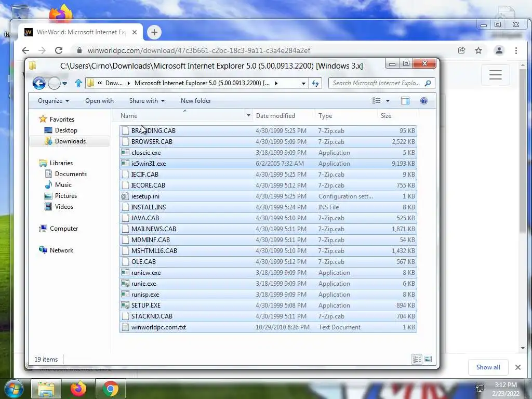This screenshot has width=532, height=399.
Task: Open the Windows Start button
Action: coord(14,389)
